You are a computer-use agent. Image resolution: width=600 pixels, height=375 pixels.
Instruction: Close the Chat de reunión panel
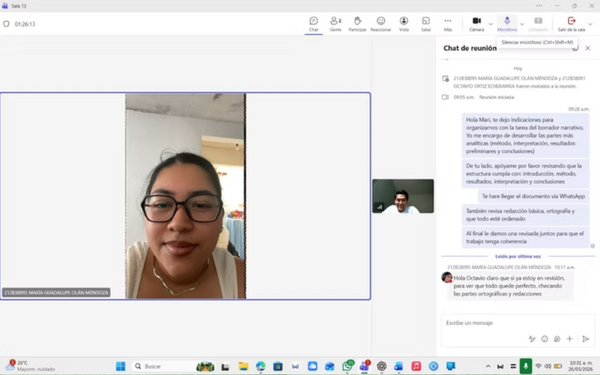[x=588, y=48]
